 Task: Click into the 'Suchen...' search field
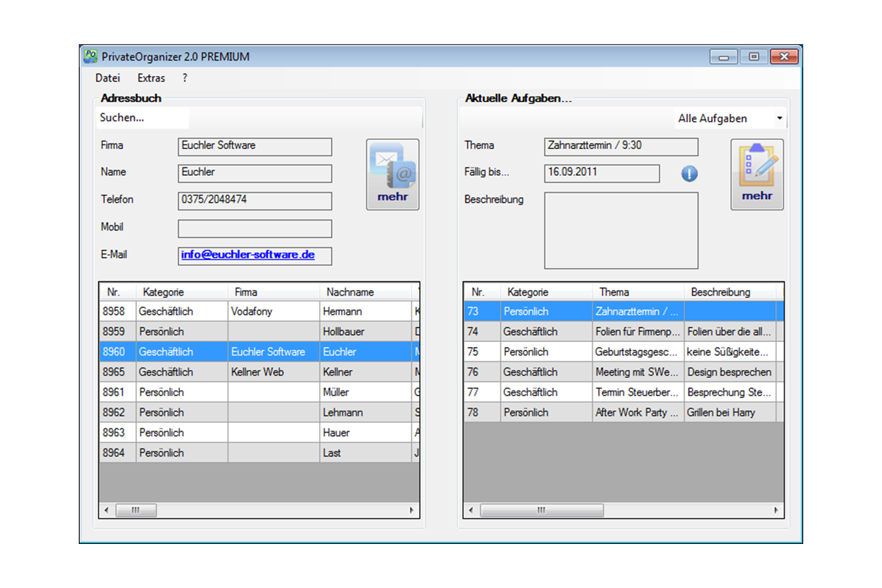[x=142, y=118]
